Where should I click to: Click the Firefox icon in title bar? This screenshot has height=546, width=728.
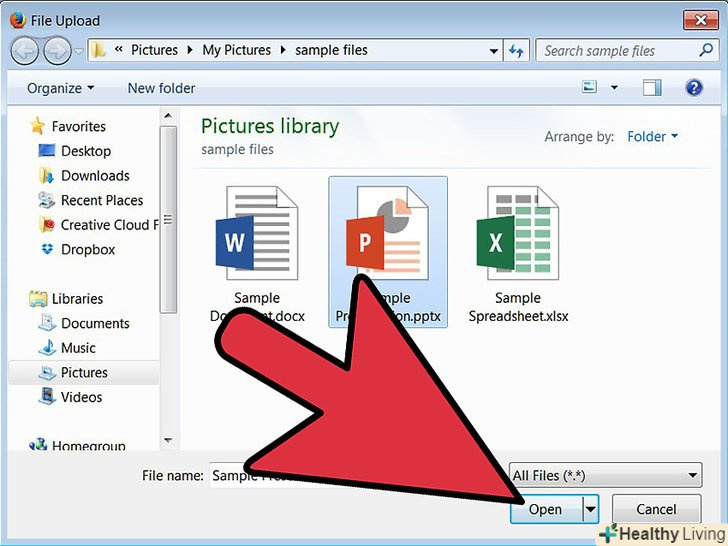point(18,20)
